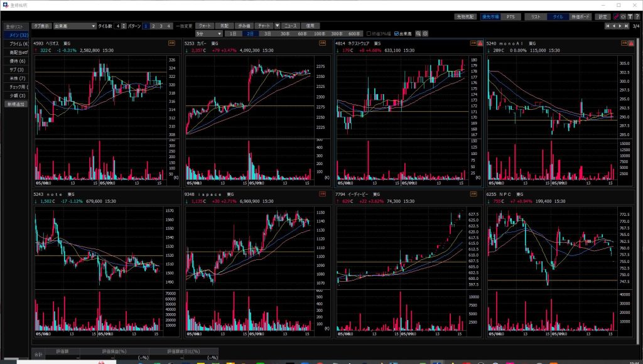
Task: Expand dropdown arrow next to チャート
Action: tap(277, 26)
